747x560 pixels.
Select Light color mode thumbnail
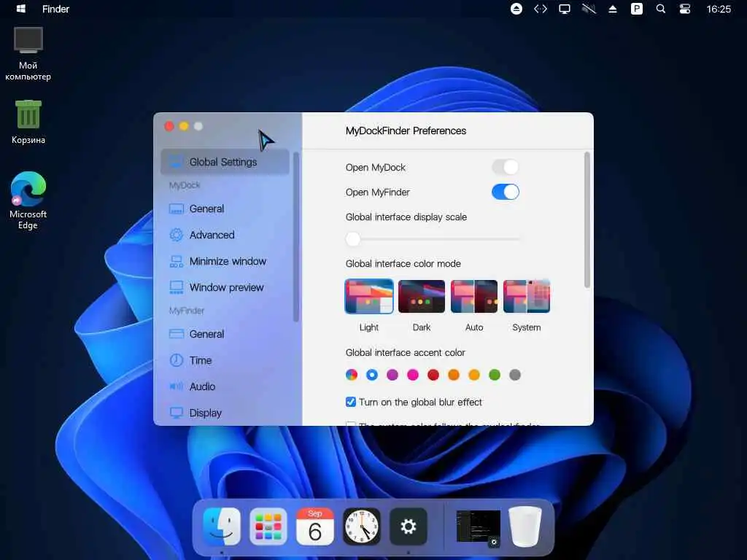click(x=368, y=296)
